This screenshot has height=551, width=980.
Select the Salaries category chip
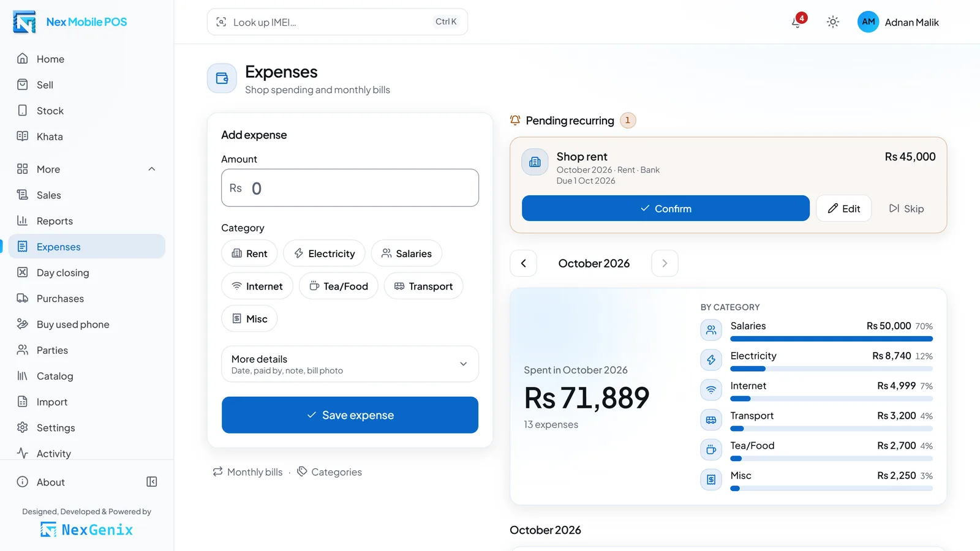[x=407, y=253]
